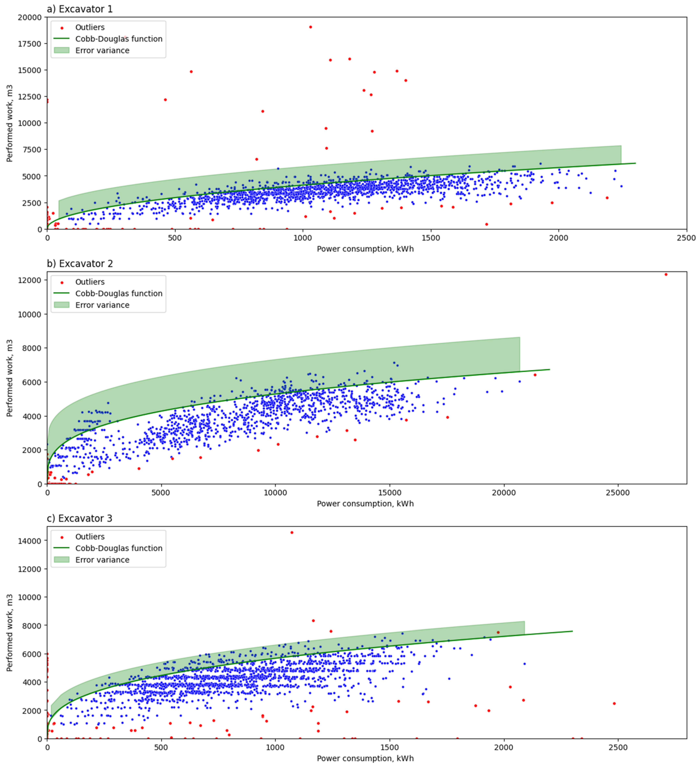Click the Error variance swatch in Excavator 2 legend
This screenshot has height=767, width=700.
pyautogui.click(x=62, y=305)
